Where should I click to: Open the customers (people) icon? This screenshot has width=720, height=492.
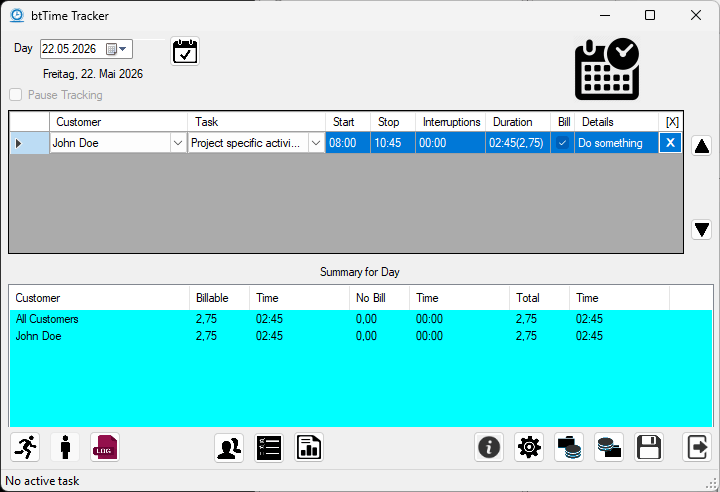[229, 447]
